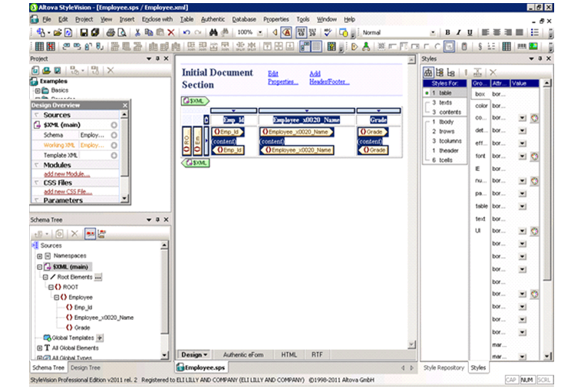Open the Normal paragraph format dropdown

click(x=432, y=33)
